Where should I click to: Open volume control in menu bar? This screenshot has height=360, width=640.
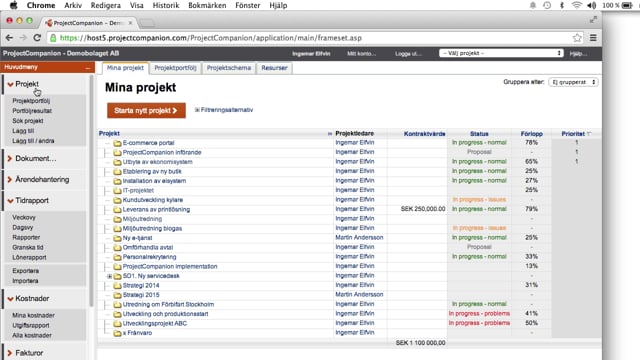coord(591,5)
